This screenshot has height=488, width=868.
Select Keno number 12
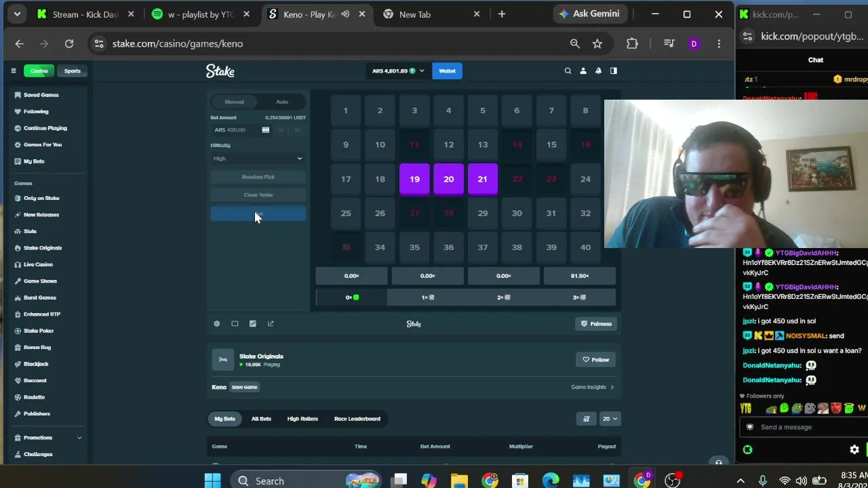point(448,144)
